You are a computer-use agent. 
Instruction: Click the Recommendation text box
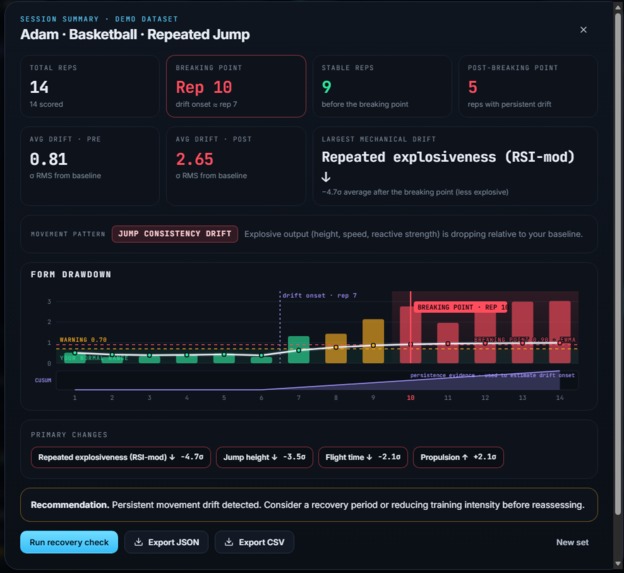point(309,505)
